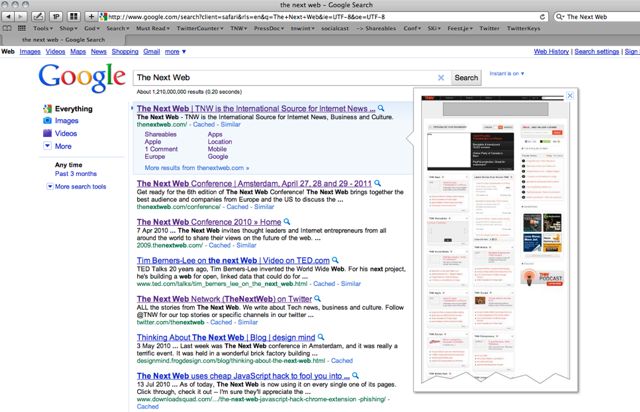The image size is (640, 412).
Task: Click the Safari address bar
Action: [322, 17]
